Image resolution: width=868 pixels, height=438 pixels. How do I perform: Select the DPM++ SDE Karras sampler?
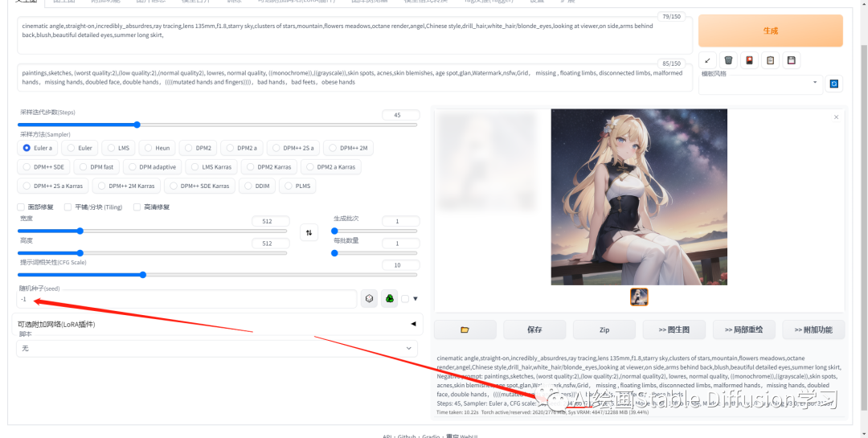point(200,186)
